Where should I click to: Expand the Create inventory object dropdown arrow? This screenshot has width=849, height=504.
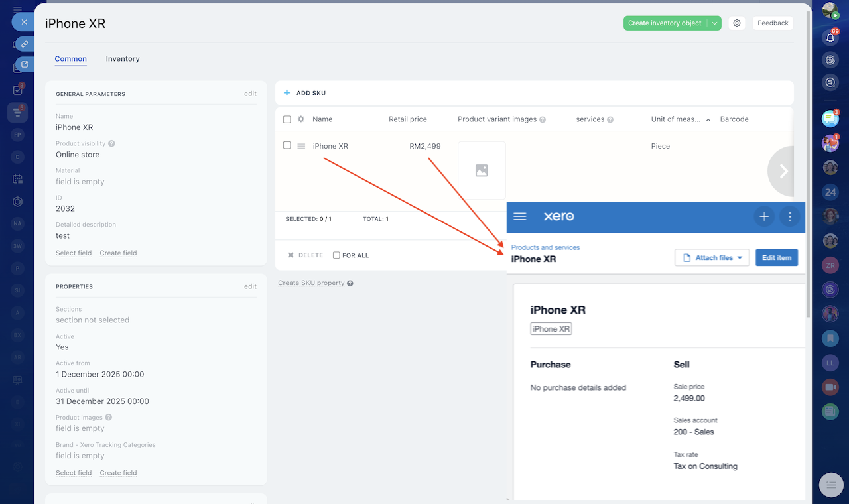pyautogui.click(x=714, y=23)
